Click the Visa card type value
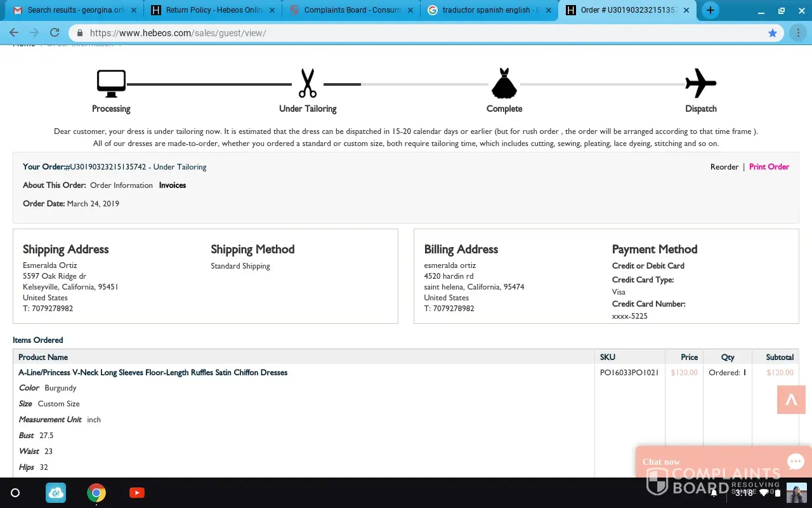The image size is (812, 508). pyautogui.click(x=619, y=292)
